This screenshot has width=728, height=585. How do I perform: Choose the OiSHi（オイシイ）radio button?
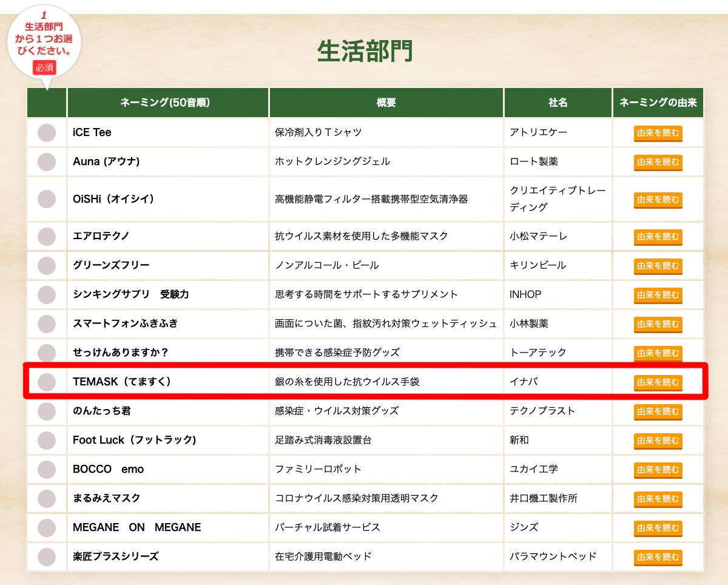(47, 199)
